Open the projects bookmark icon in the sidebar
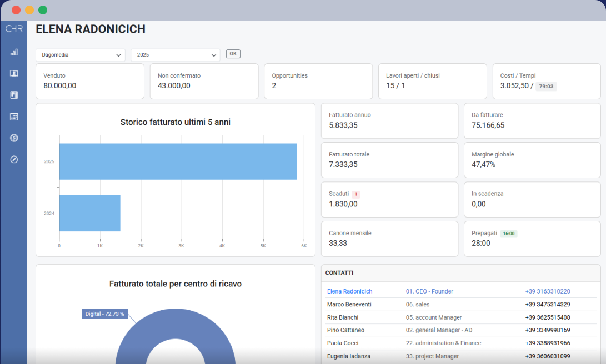This screenshot has height=364, width=606. pos(13,95)
